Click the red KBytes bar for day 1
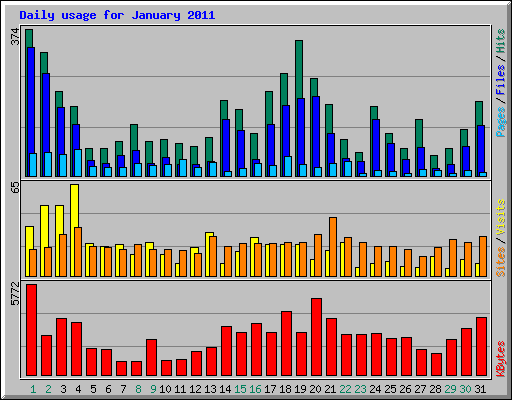The width and height of the screenshot is (512, 400). click(32, 330)
